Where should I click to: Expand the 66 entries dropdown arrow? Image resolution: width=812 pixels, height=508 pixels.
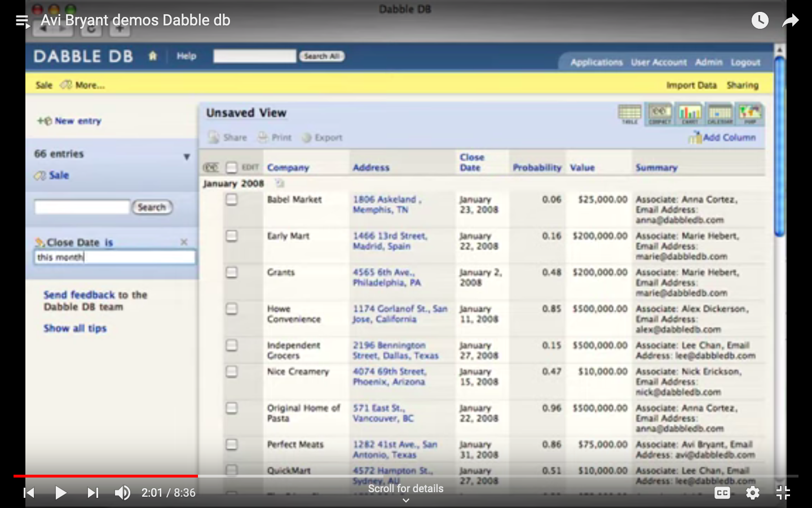tap(187, 157)
